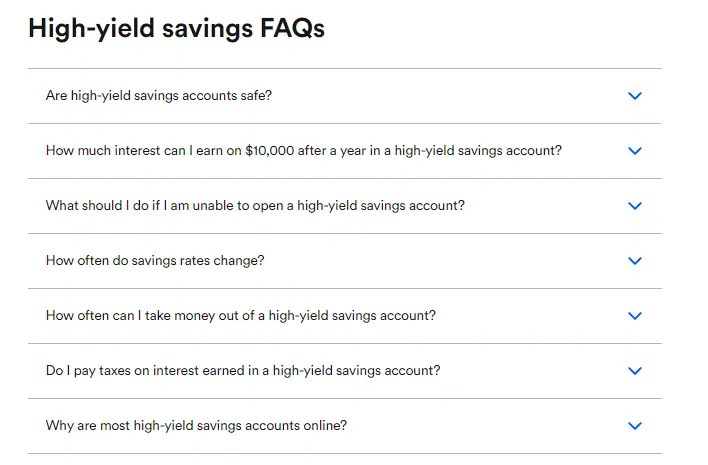
Task: Open the question about interest earned on $10,000
Action: pos(303,151)
